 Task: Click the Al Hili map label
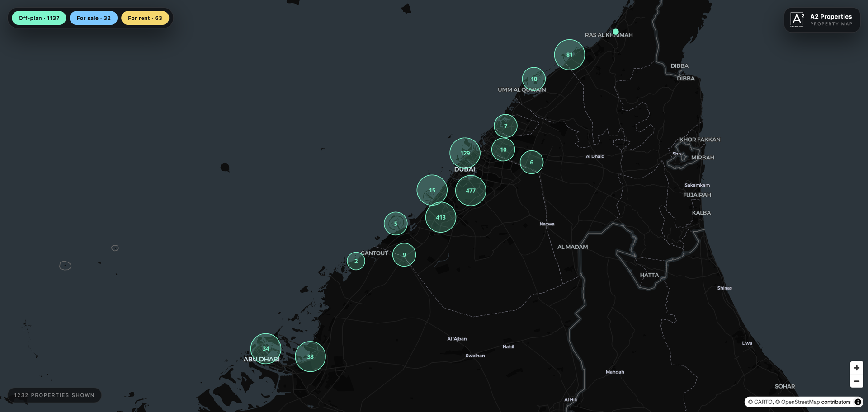(571, 400)
